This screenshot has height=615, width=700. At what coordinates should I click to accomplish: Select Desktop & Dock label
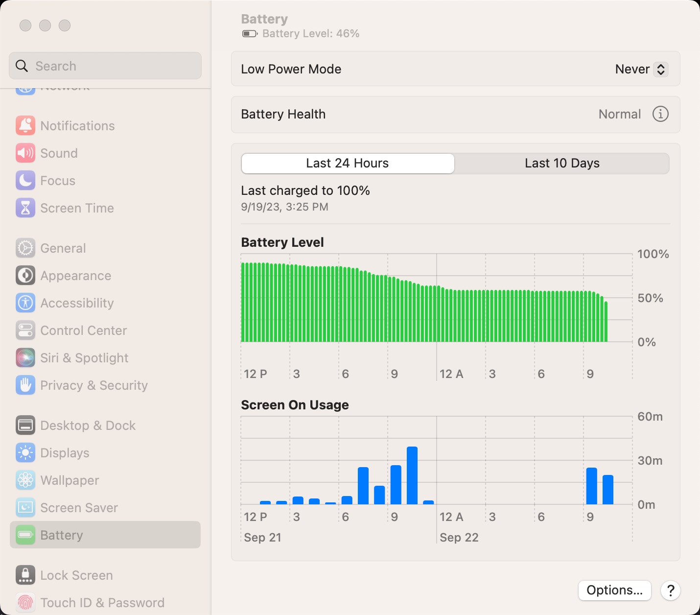(88, 426)
